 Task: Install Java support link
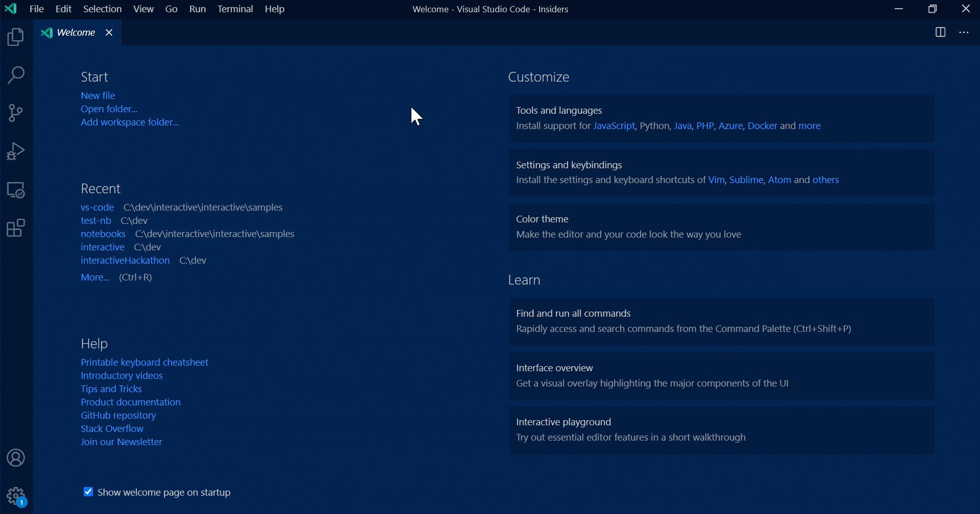pos(682,126)
